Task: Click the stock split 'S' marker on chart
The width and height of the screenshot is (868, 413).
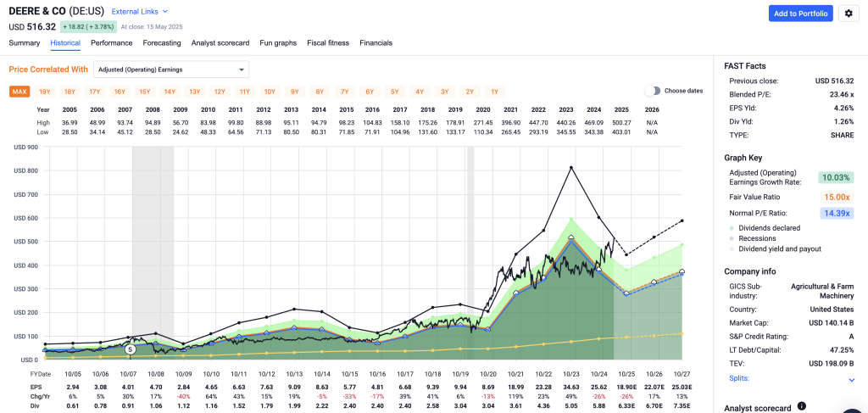Action: coord(130,349)
